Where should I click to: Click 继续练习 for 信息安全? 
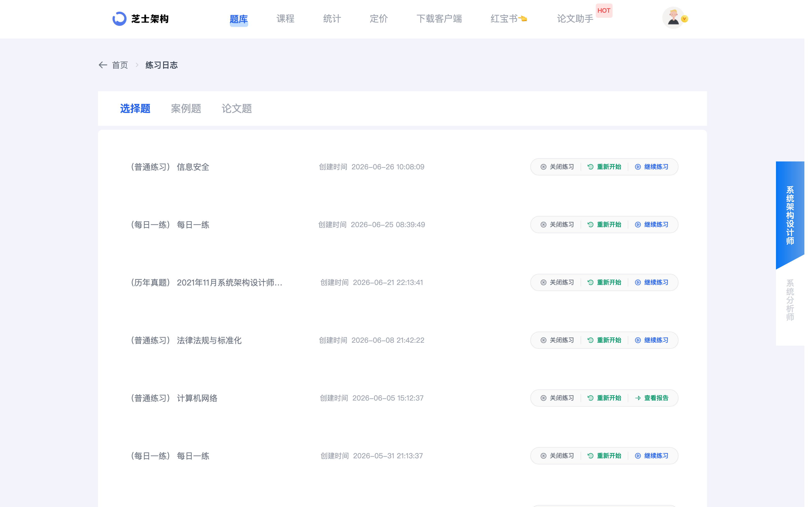pos(656,167)
